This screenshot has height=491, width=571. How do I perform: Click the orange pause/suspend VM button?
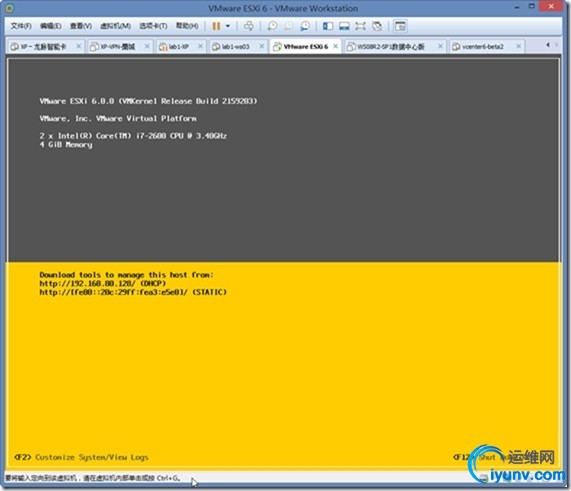click(216, 26)
